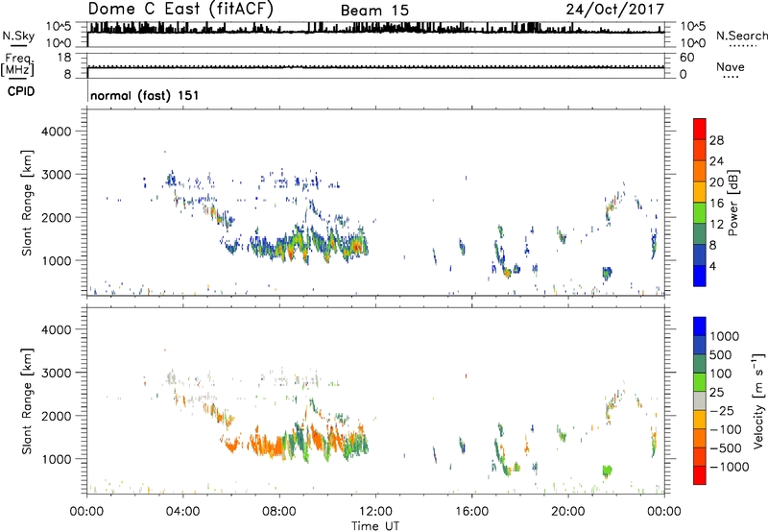Click the "24" Power colorbar tick label
Viewport: 768px width, 532px height.
coord(716,161)
